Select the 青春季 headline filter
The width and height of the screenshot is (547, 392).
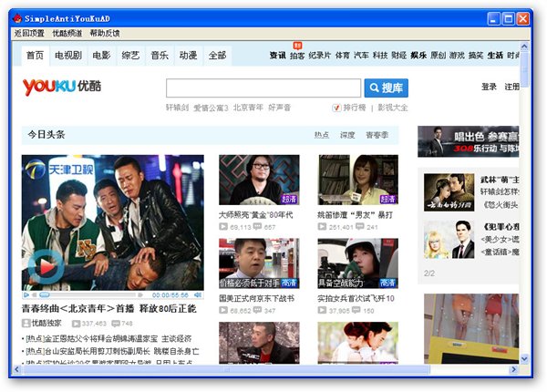tap(377, 135)
